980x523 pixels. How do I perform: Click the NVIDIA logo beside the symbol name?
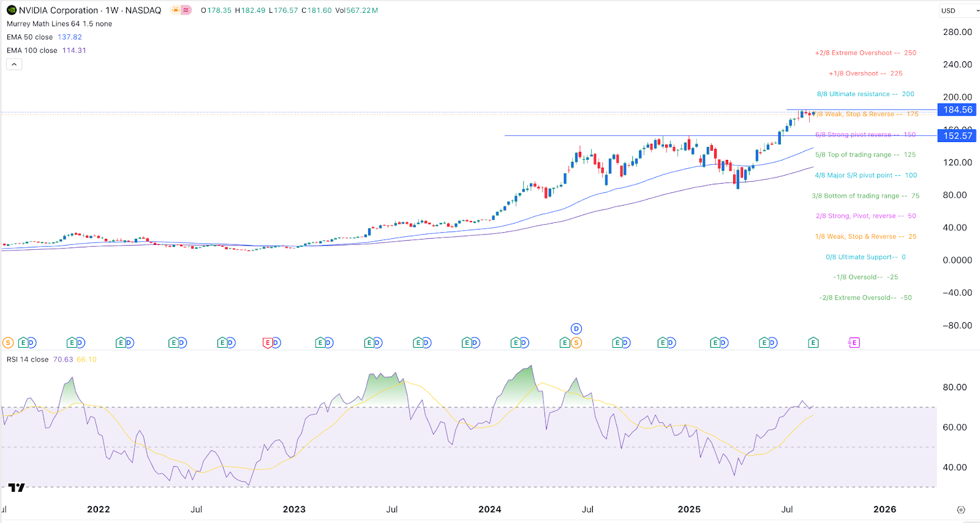coord(12,10)
